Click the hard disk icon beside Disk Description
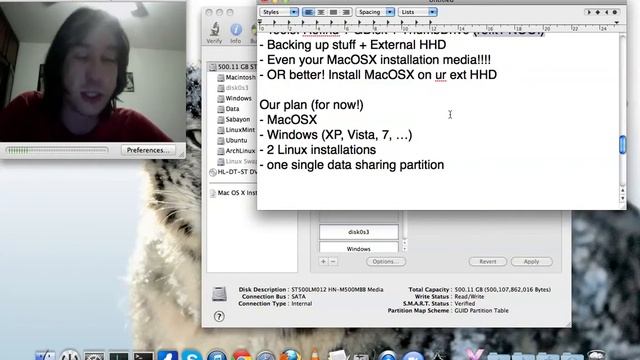Screen dimensions: 640x360 219,294
